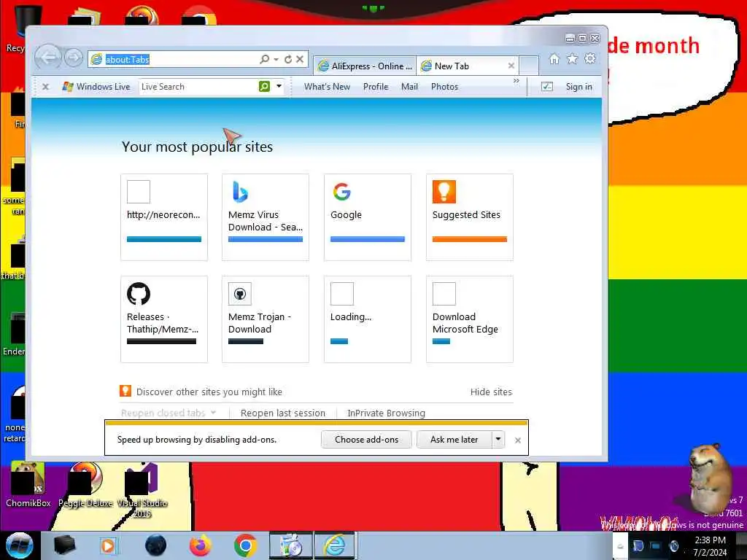Image resolution: width=747 pixels, height=560 pixels.
Task: Click the orange lightbulb Suggested Sites icon
Action: (444, 192)
